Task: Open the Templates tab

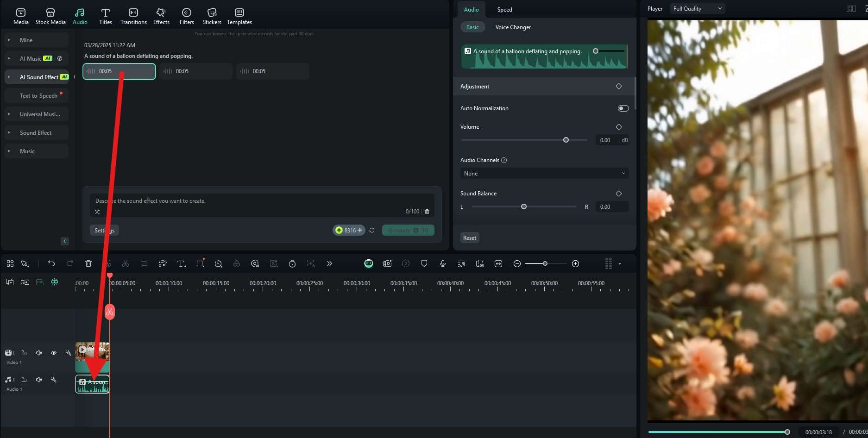Action: click(239, 16)
